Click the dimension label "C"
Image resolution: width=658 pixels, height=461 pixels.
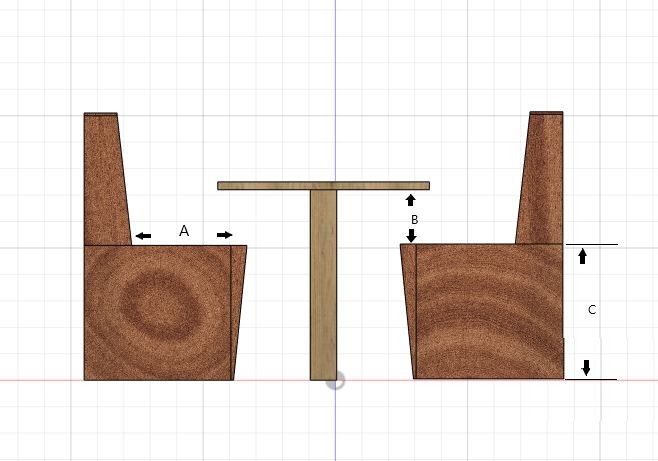click(592, 310)
